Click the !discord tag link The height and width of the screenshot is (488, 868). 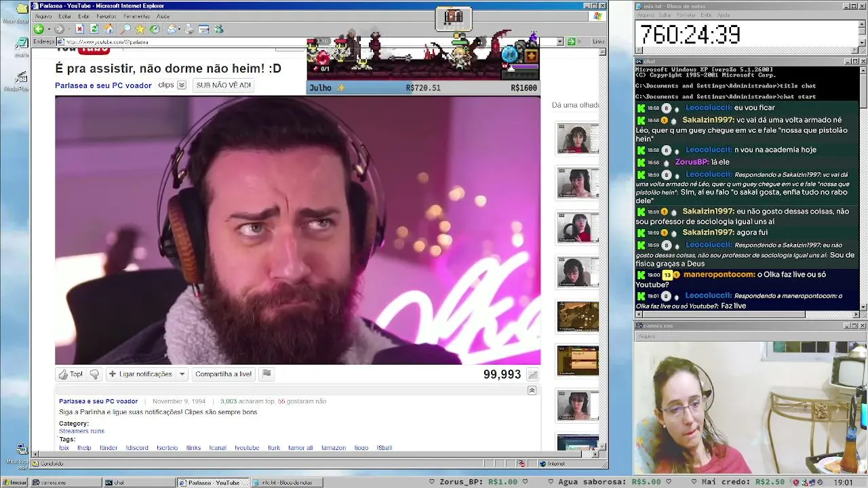coord(137,448)
